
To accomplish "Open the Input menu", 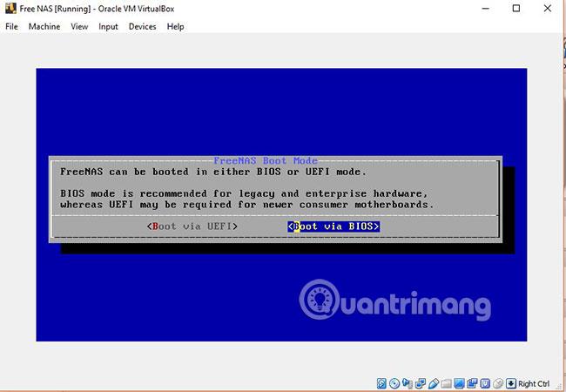I will 108,26.
